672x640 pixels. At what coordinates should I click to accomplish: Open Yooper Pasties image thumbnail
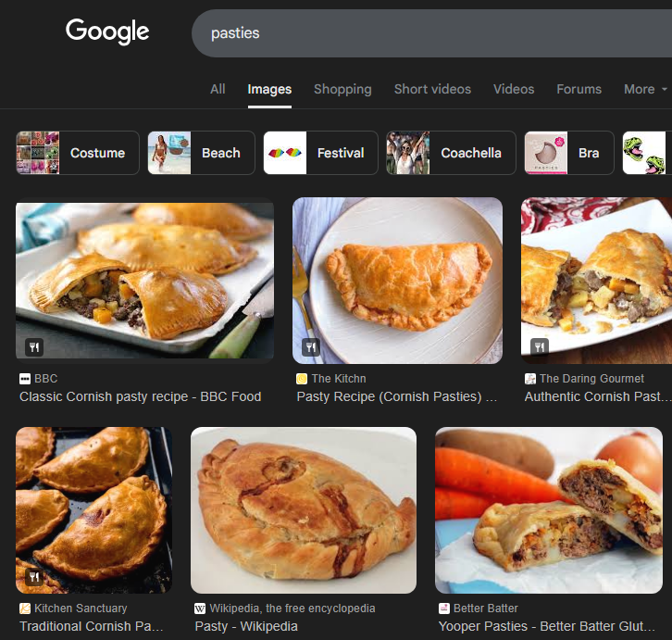click(549, 510)
